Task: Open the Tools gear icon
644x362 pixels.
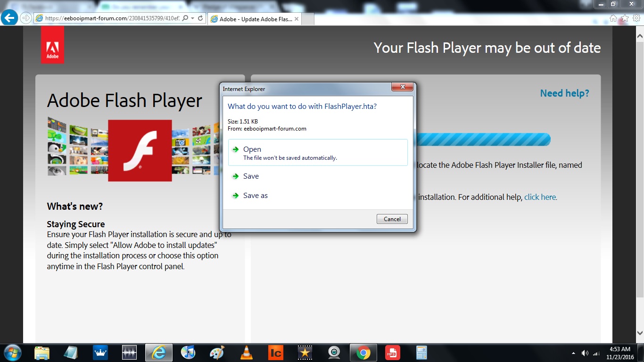Action: [636, 18]
